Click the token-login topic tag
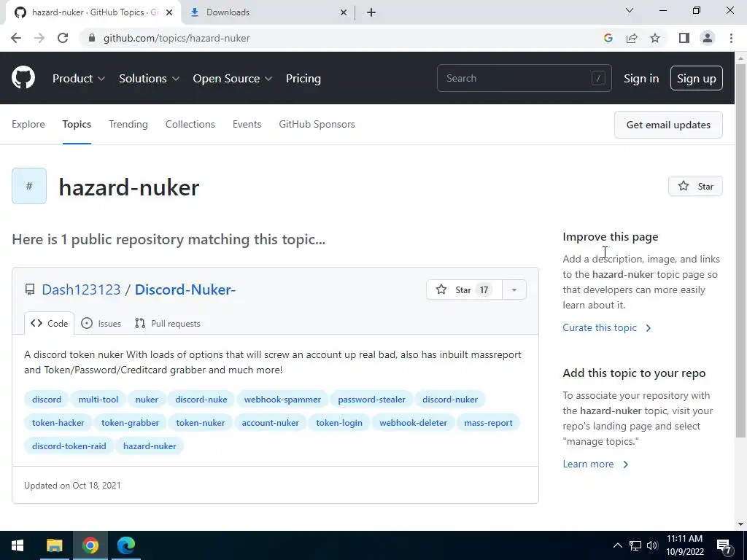Image resolution: width=747 pixels, height=560 pixels. 339,422
